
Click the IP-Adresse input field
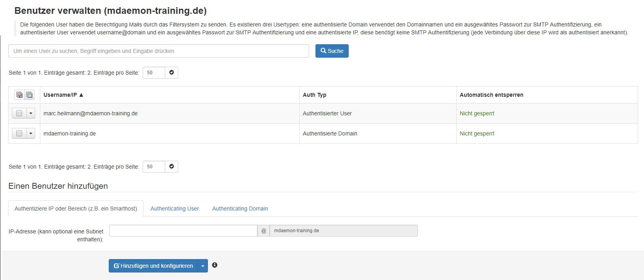[x=183, y=231]
